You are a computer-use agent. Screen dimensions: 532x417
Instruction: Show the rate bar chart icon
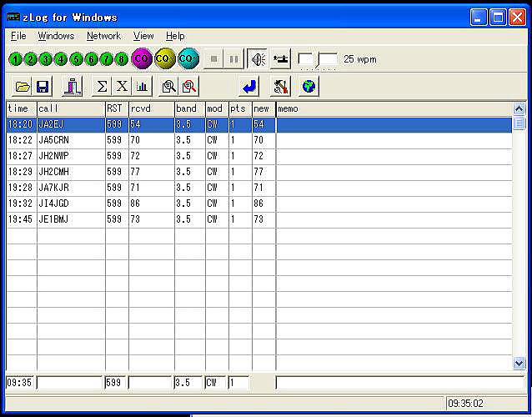(142, 87)
